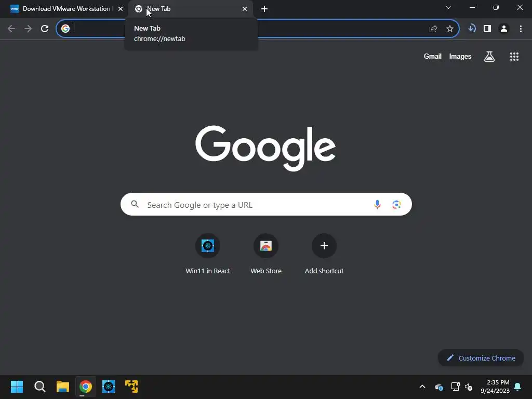The width and height of the screenshot is (532, 399).
Task: Open the Chrome three-dot menu
Action: click(521, 29)
